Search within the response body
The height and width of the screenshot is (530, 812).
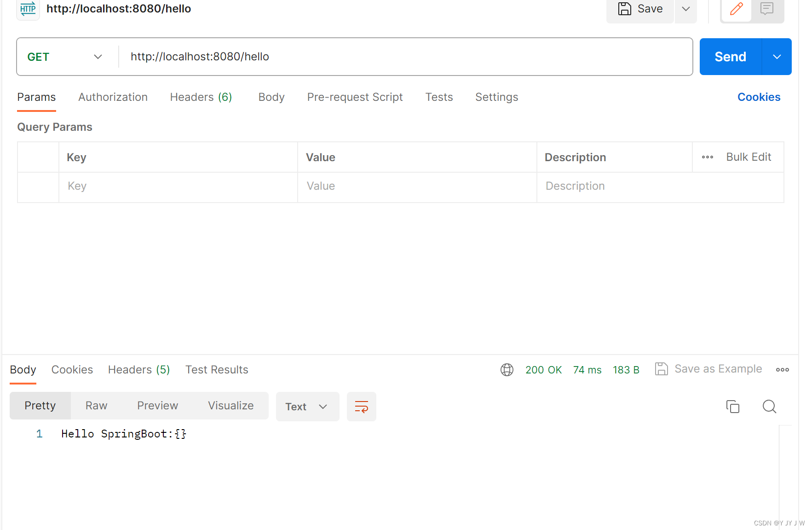coord(769,407)
